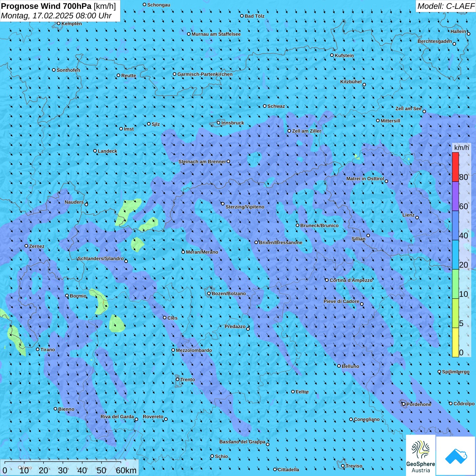Select the Matrei in Osttirol label
This screenshot has height=476, width=476.
click(365, 178)
